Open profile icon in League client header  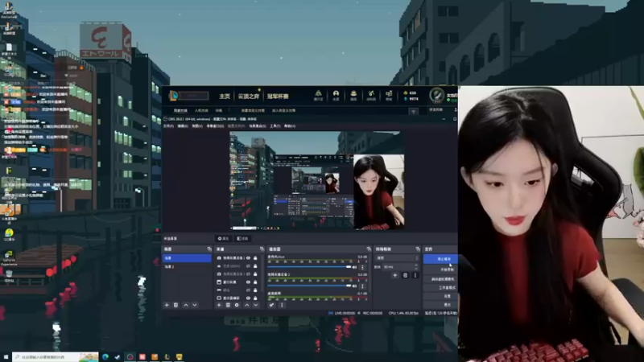point(336,95)
